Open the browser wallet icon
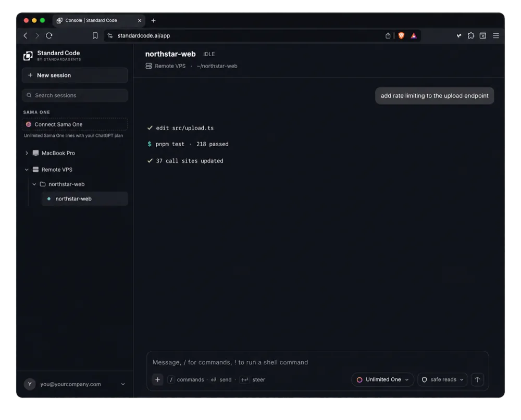Screen dimensions: 521x420 tap(483, 35)
